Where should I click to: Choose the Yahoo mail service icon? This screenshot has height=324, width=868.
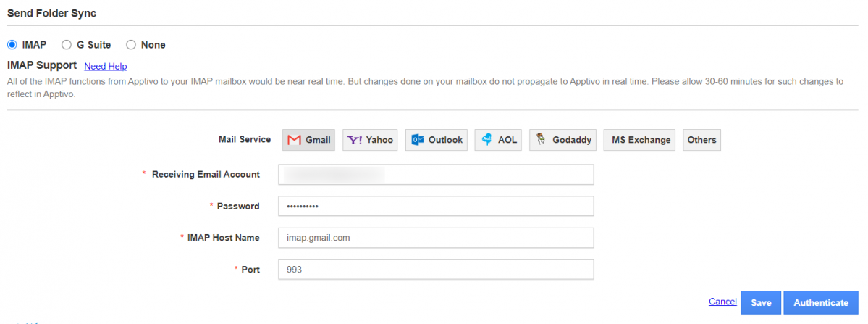[370, 140]
